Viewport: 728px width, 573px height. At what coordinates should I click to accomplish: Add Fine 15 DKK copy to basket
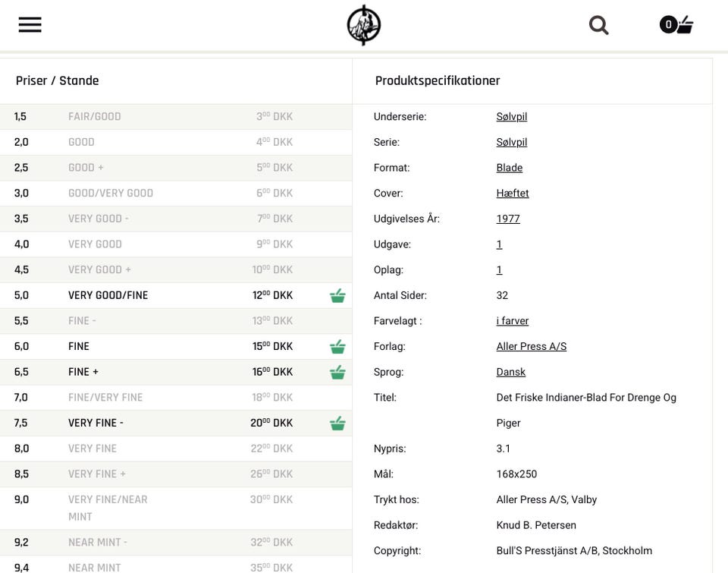[x=337, y=347]
